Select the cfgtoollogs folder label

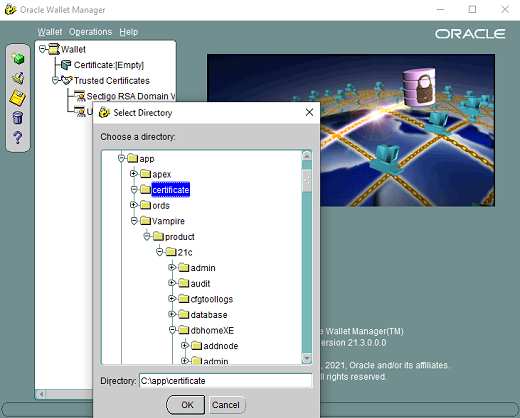pos(212,299)
